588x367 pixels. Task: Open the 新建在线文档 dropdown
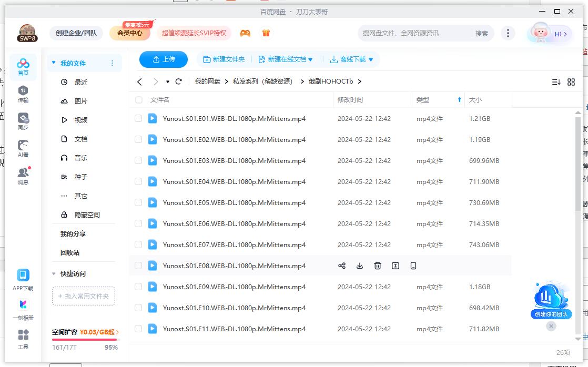point(286,59)
